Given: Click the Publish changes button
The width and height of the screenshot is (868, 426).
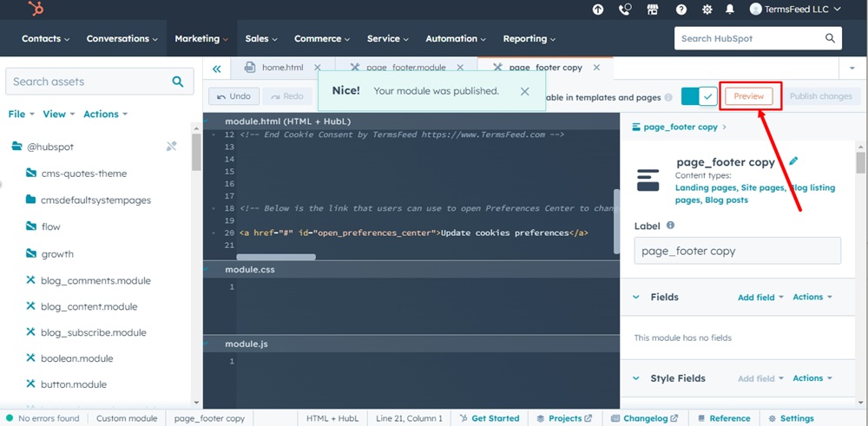Looking at the screenshot, I should click(821, 96).
